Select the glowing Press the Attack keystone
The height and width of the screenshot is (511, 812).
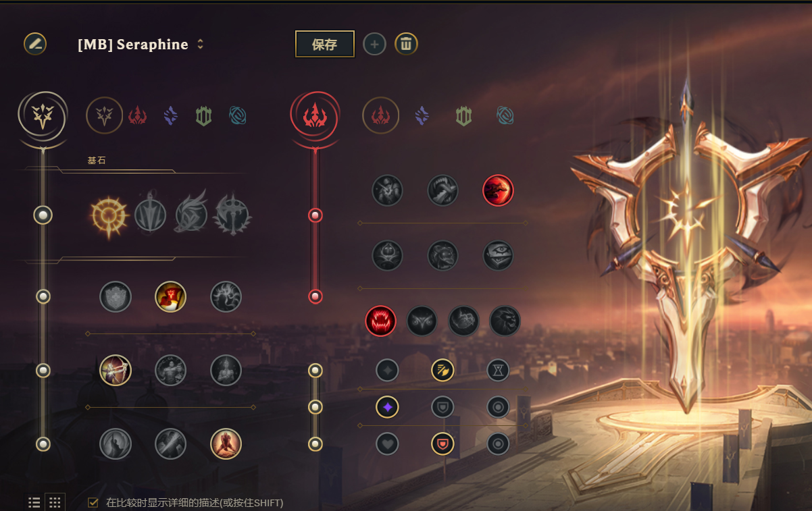click(x=109, y=216)
